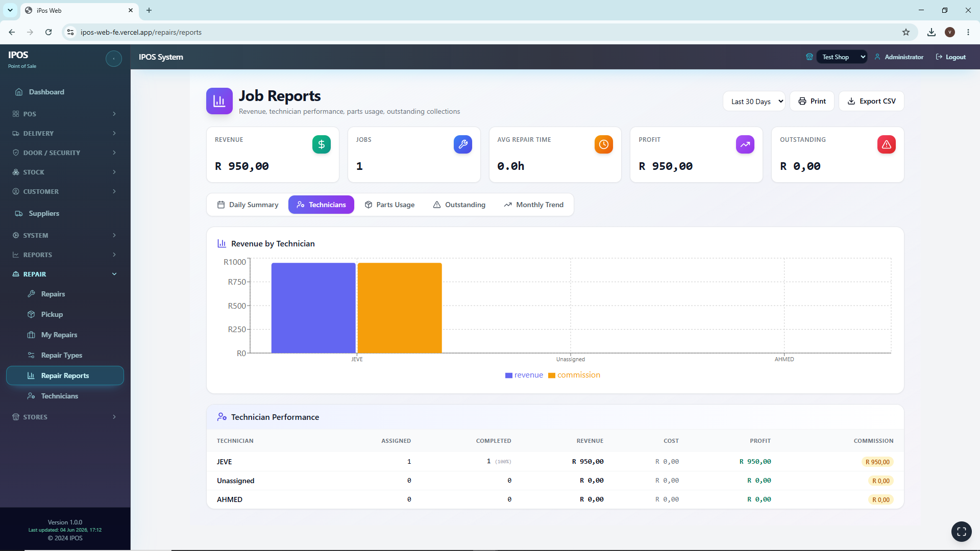This screenshot has width=980, height=551.
Task: Toggle the revenue series in the chart legend
Action: coord(524,375)
